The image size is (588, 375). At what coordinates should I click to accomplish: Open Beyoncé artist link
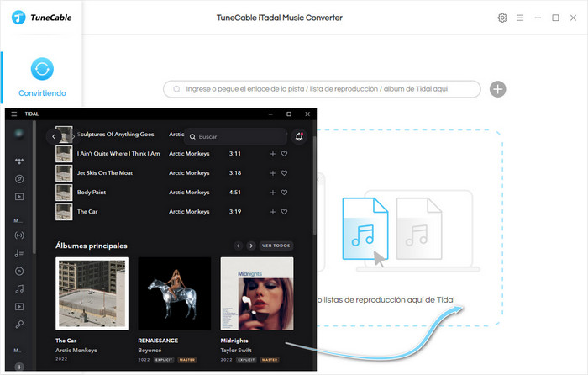point(150,351)
